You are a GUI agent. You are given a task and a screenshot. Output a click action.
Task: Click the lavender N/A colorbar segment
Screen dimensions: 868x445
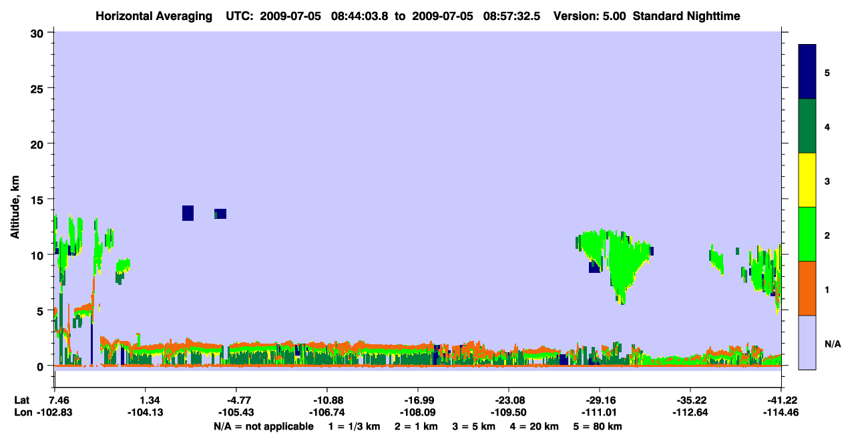(807, 342)
